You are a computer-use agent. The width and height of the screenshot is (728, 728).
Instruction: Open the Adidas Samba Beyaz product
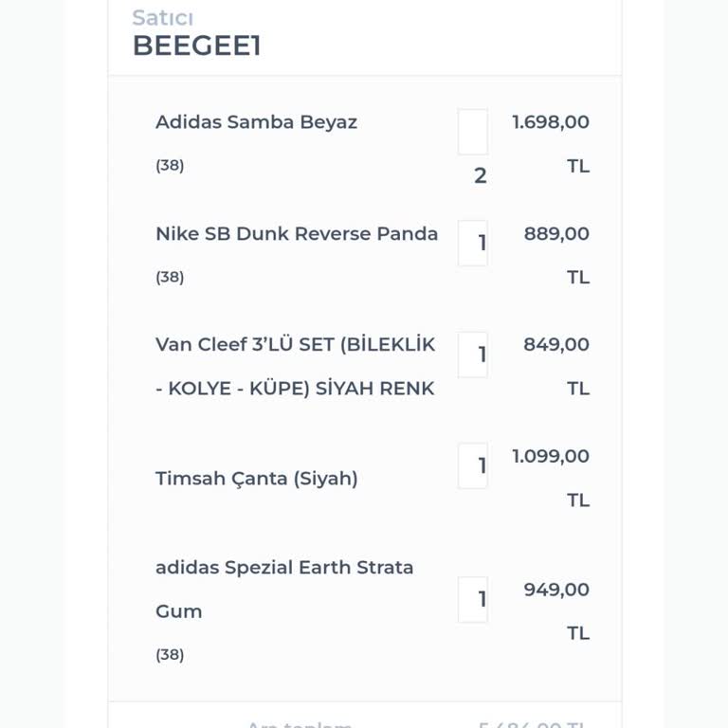256,122
